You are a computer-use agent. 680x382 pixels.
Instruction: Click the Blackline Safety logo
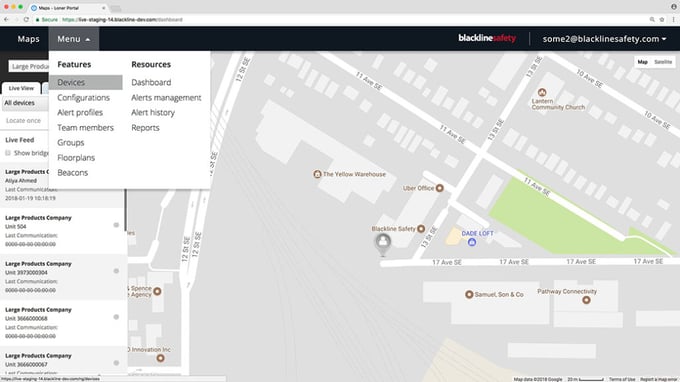[x=487, y=38]
